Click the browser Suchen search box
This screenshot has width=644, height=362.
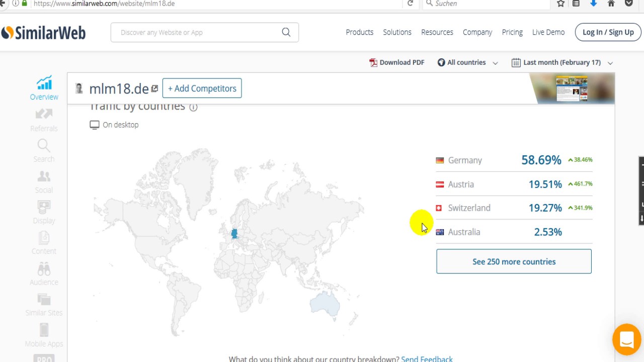[486, 4]
